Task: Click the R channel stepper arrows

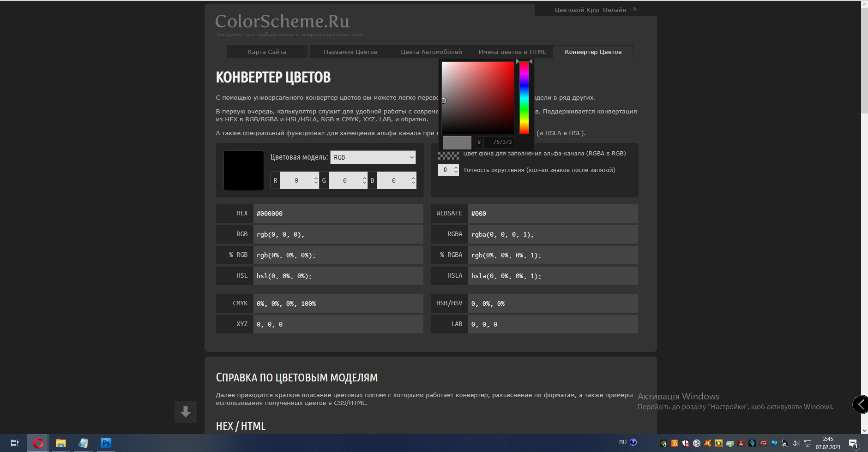Action: coord(316,180)
